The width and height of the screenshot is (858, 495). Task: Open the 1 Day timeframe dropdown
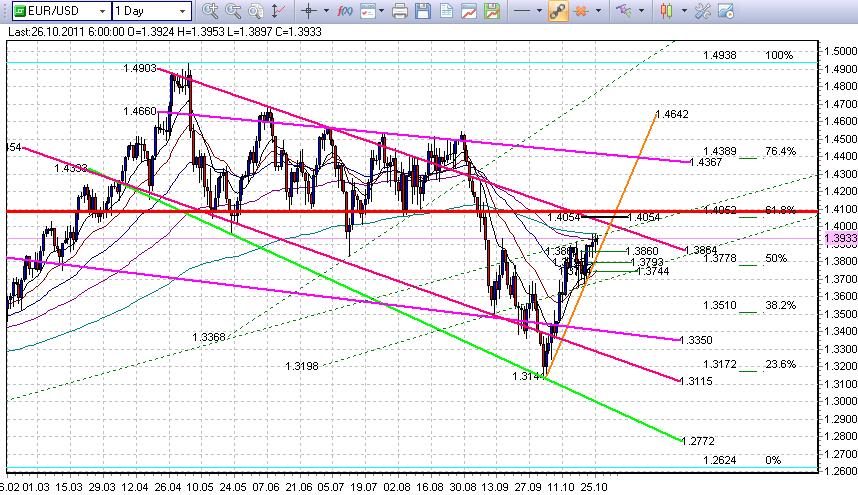tap(183, 11)
